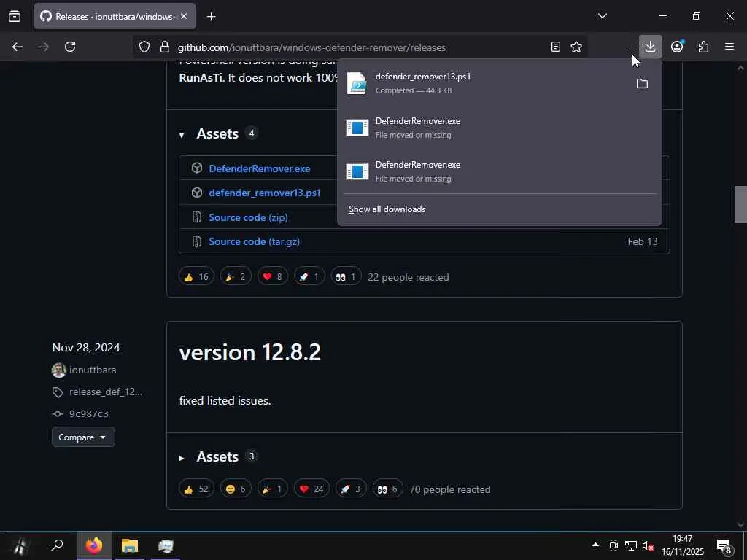Click Show all downloads

coord(387,209)
